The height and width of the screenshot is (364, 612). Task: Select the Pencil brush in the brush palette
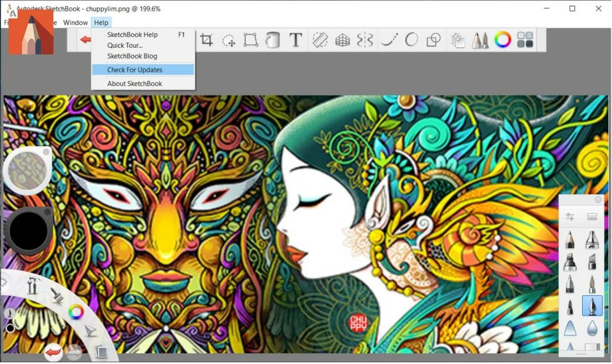pyautogui.click(x=570, y=240)
